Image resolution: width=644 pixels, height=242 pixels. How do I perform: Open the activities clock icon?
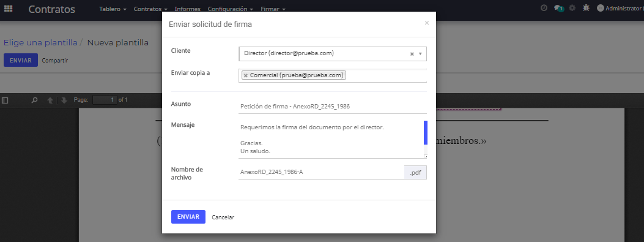544,8
